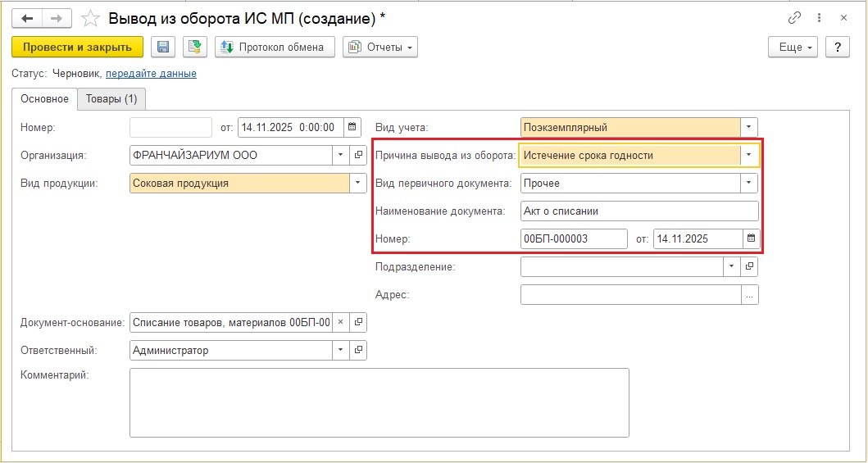Click the back navigation arrow
The image size is (868, 463).
coord(27,18)
